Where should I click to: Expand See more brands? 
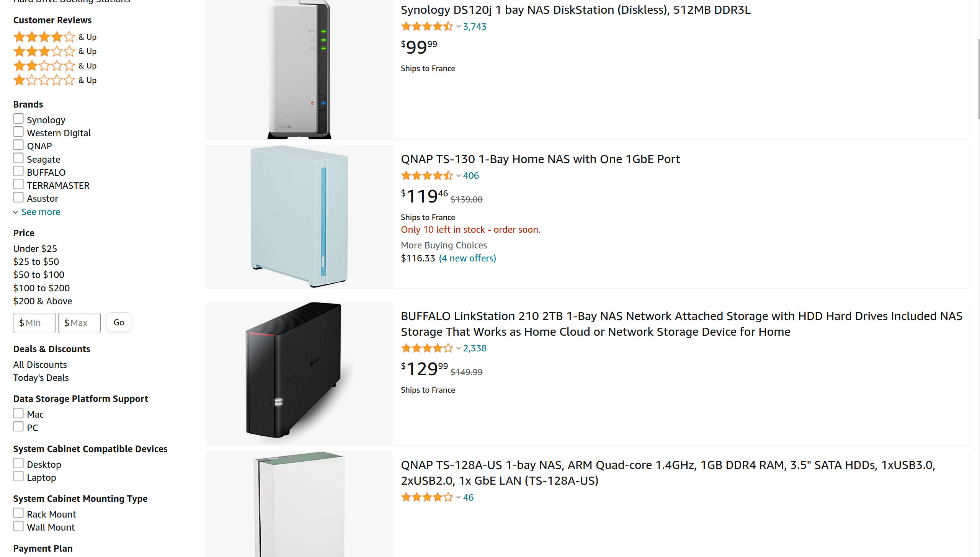pos(41,212)
